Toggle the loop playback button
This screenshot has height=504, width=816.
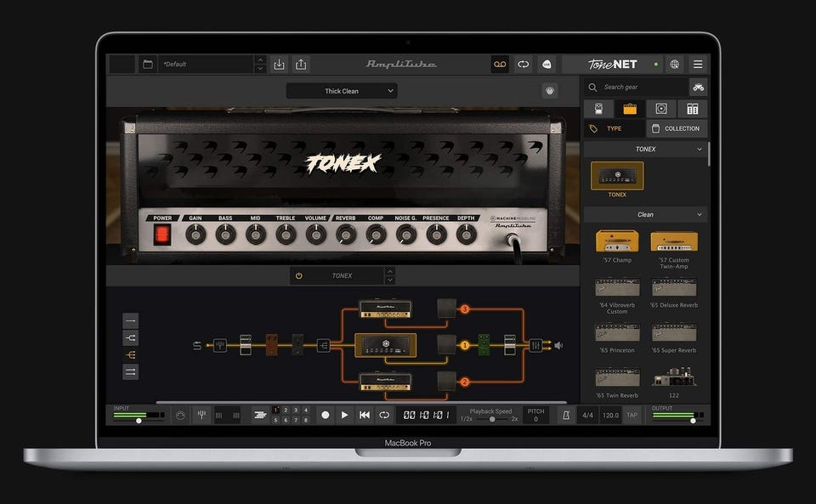[x=384, y=415]
